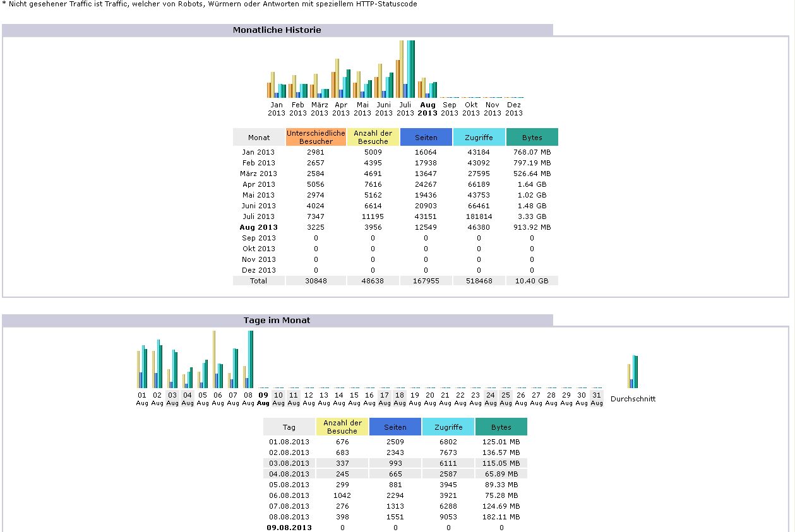Click the "Monat" column header

click(x=258, y=137)
